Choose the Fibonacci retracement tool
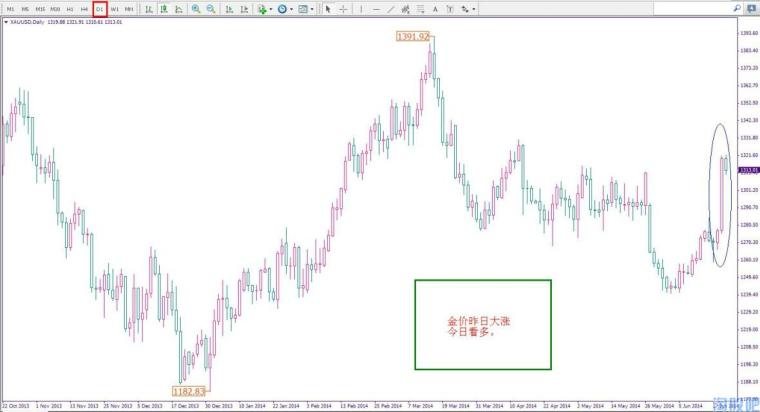Image resolution: width=760 pixels, height=412 pixels. tap(420, 9)
